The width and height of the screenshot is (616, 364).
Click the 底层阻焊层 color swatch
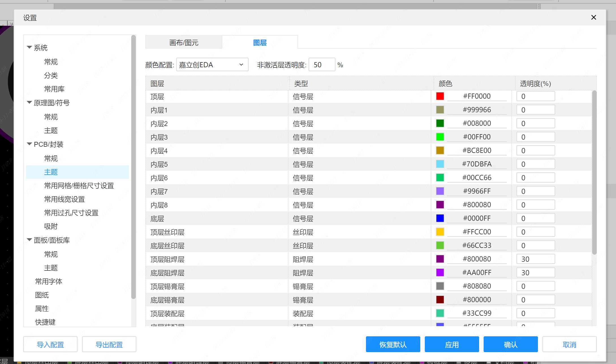[440, 272]
